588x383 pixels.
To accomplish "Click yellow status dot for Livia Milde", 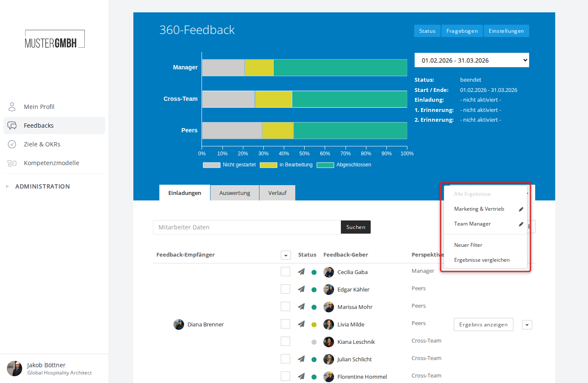I will click(x=314, y=325).
